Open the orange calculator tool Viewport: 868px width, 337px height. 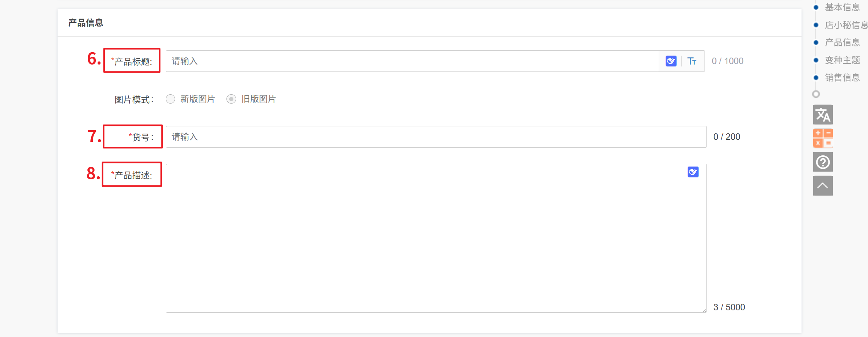pyautogui.click(x=823, y=138)
